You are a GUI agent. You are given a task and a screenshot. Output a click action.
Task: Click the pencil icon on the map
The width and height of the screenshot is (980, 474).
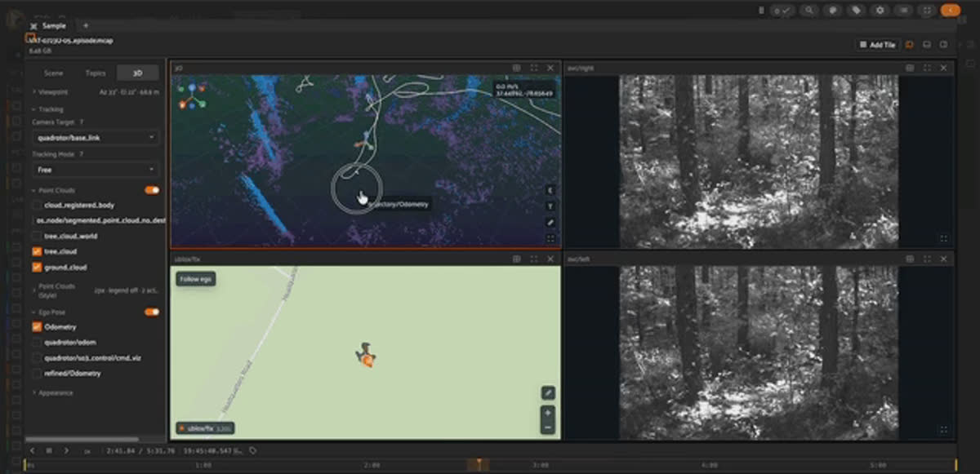[548, 393]
